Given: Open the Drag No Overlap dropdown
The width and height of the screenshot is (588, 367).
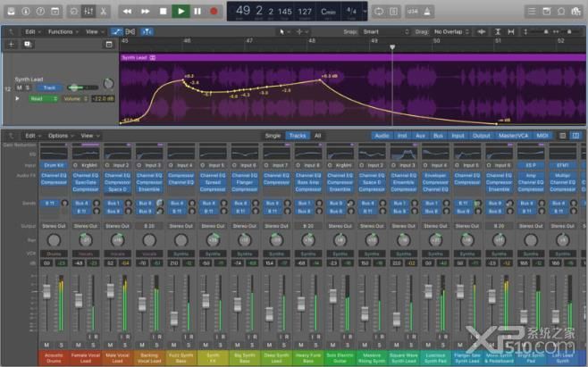Looking at the screenshot, I should (x=451, y=32).
